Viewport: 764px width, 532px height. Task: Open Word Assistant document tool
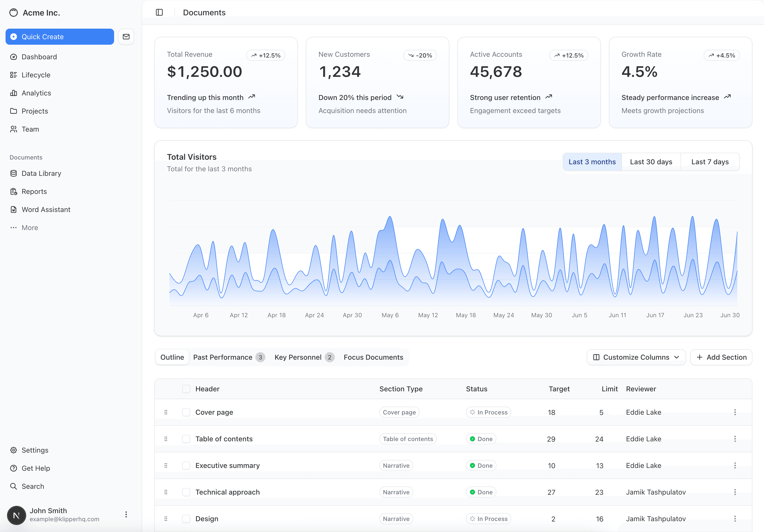(x=45, y=209)
